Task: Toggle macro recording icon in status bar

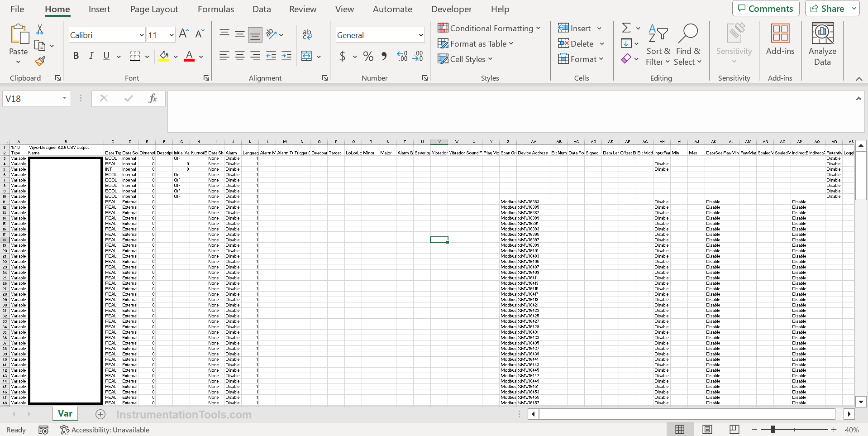Action: tap(43, 430)
